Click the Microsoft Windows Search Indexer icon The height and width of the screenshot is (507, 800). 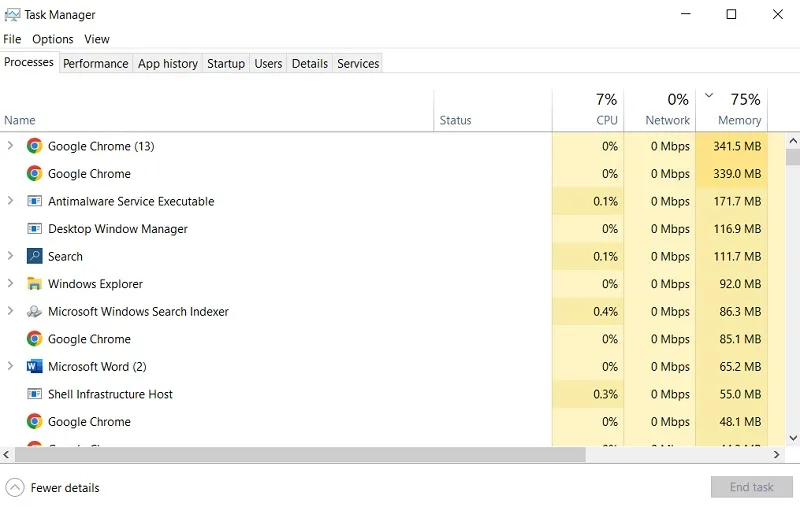(x=34, y=311)
